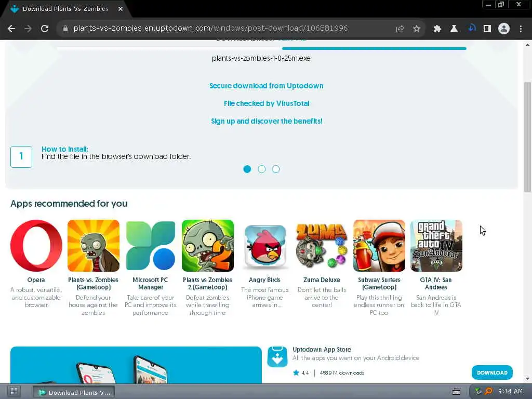Click the padlock site info icon
Viewport: 532px width, 399px height.
[x=65, y=29]
